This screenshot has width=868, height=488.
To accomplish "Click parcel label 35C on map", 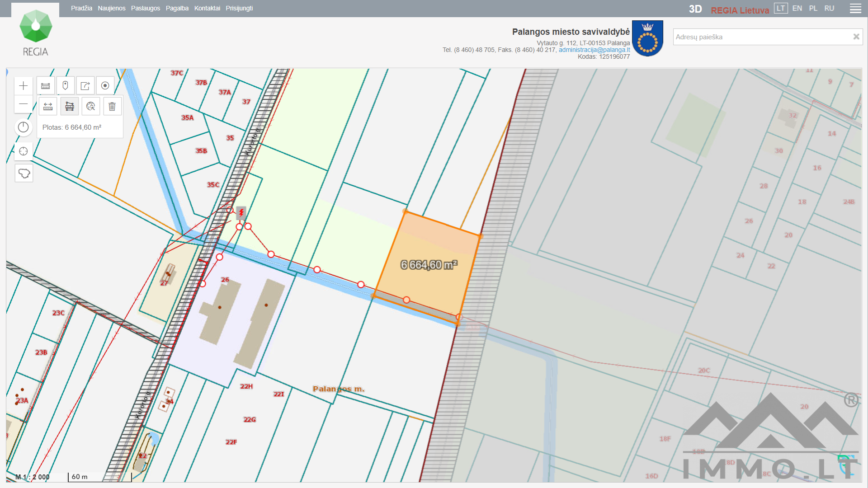I will (213, 185).
